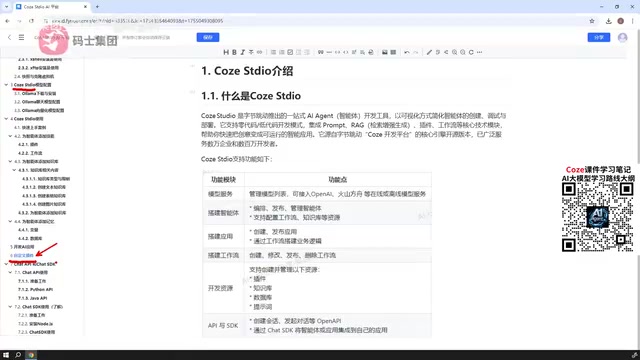Collapse the 4.2 outline section
Image resolution: width=640 pixels, height=360 pixels.
[10, 136]
